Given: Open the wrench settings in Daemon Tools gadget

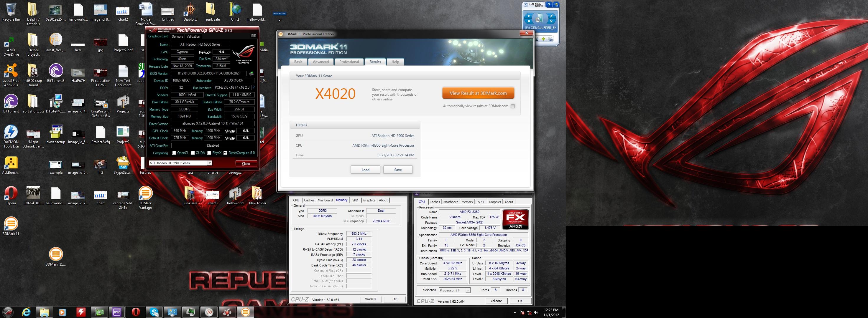Looking at the screenshot, I should tap(551, 16).
